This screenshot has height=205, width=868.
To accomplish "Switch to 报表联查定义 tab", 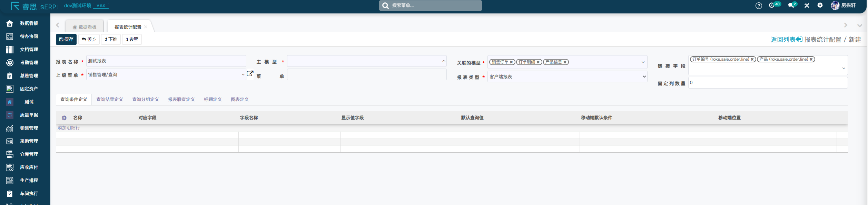I will 181,99.
